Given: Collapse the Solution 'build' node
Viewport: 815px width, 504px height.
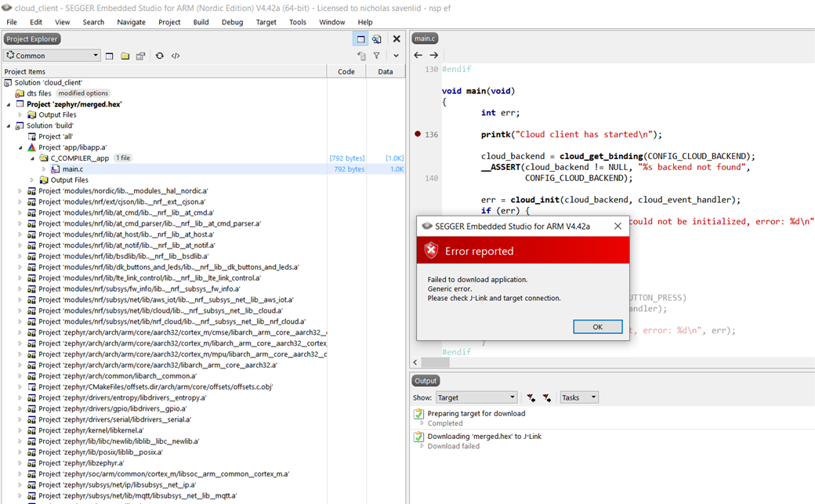Looking at the screenshot, I should [9, 125].
